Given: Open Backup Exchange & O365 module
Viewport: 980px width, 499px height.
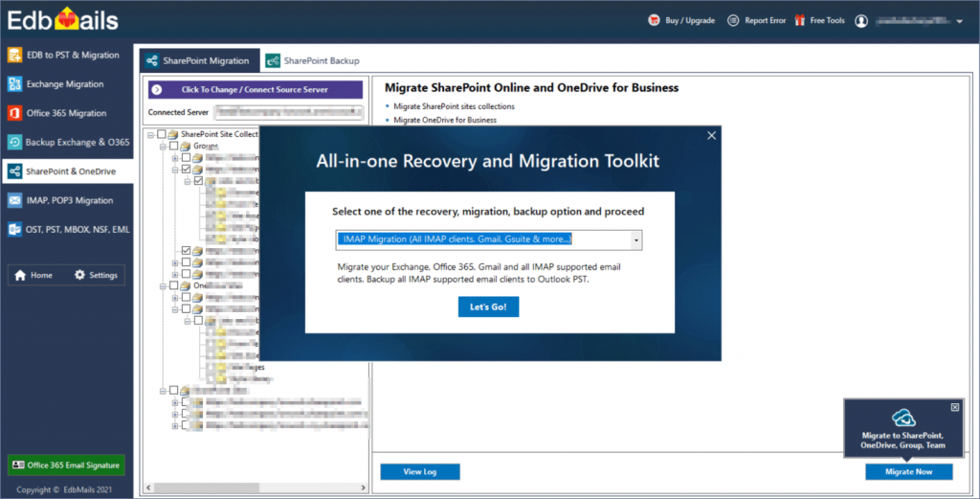Looking at the screenshot, I should coord(66,142).
